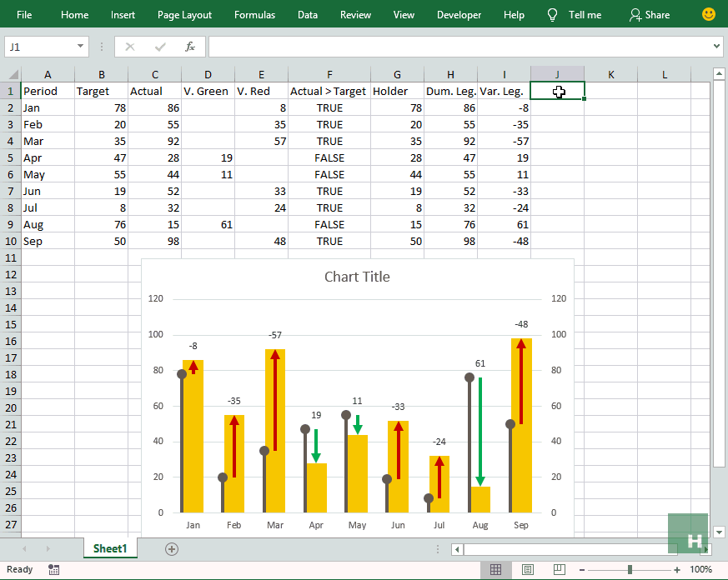Click the Name Box showing J1

[x=40, y=47]
